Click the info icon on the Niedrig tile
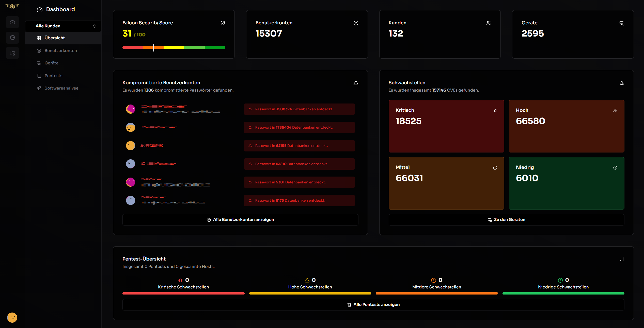The image size is (644, 328). click(x=615, y=168)
